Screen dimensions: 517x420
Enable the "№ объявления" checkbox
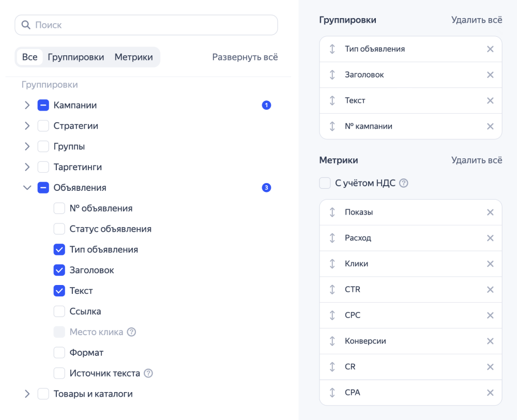[x=59, y=208]
